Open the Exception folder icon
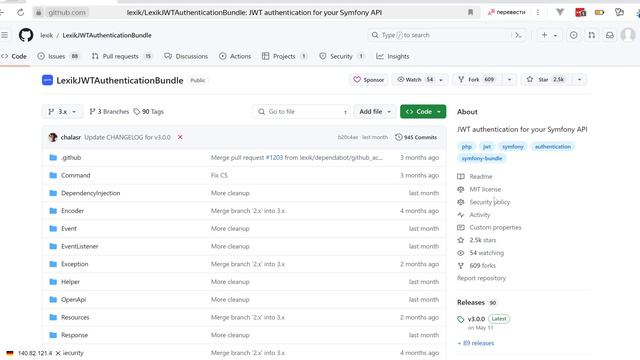The height and width of the screenshot is (360, 640). click(53, 264)
